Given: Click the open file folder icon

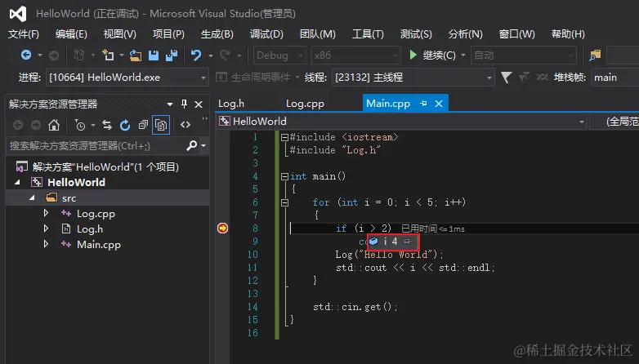Looking at the screenshot, I should click(x=136, y=55).
